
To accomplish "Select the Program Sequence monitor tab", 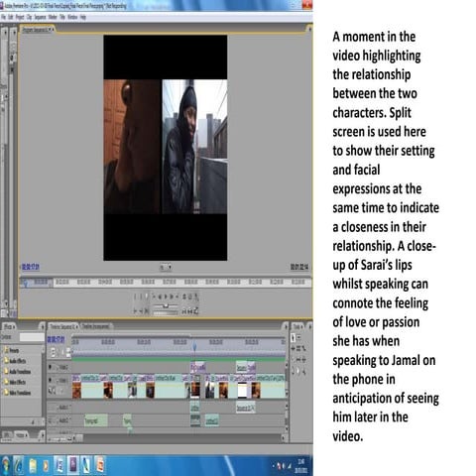I will tap(38, 30).
